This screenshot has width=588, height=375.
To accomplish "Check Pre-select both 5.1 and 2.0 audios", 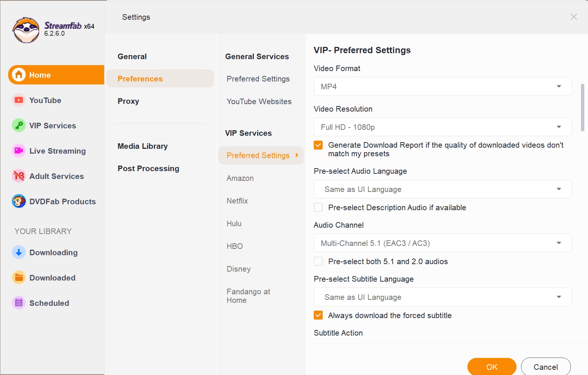I will point(318,261).
